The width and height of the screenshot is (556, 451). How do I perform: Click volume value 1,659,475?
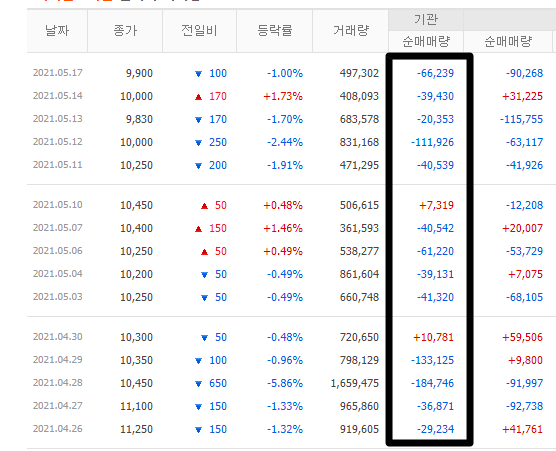click(355, 383)
